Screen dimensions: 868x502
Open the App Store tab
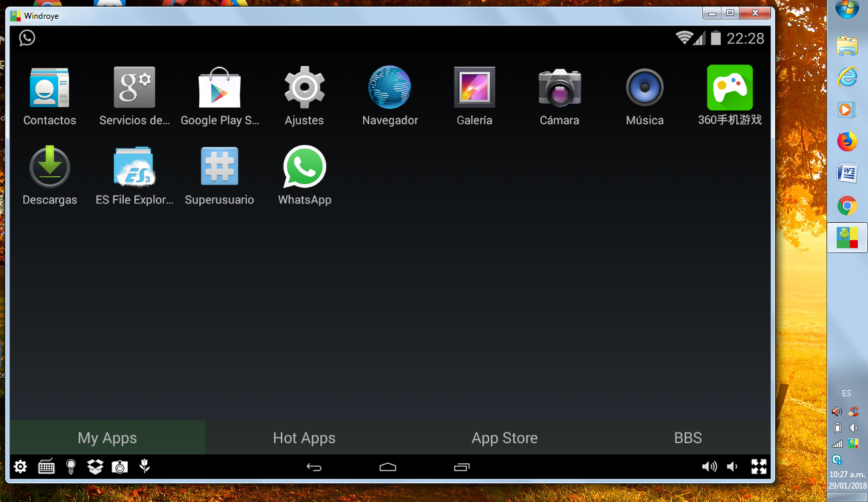click(x=505, y=438)
